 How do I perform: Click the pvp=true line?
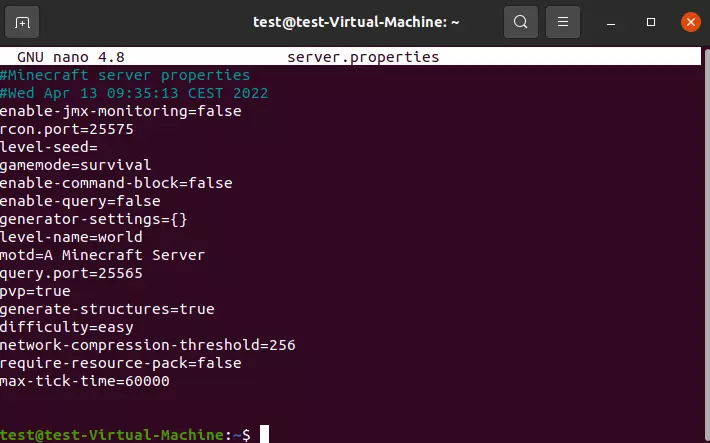pos(36,291)
